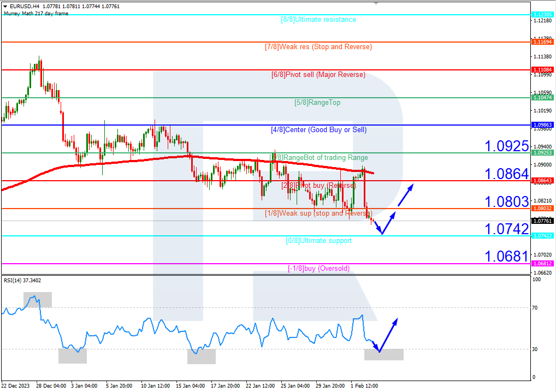Click the 15 Jan 04:00 time axis label

coord(189,386)
